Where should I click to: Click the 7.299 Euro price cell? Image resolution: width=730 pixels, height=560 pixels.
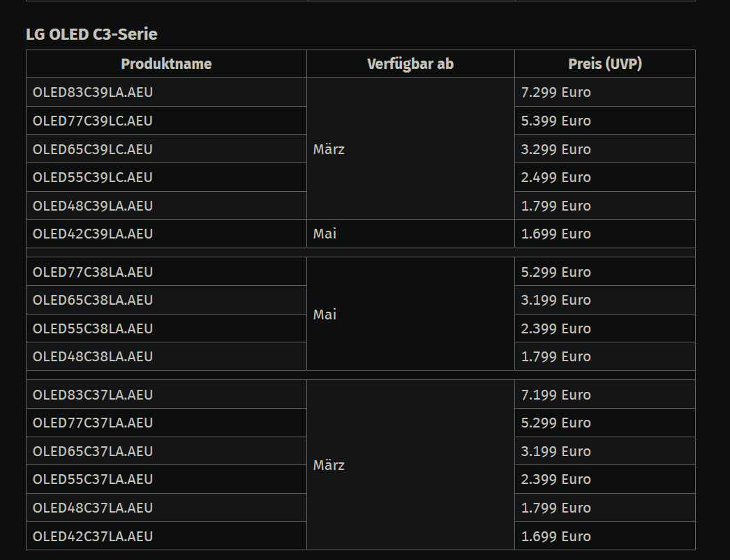[x=556, y=93]
